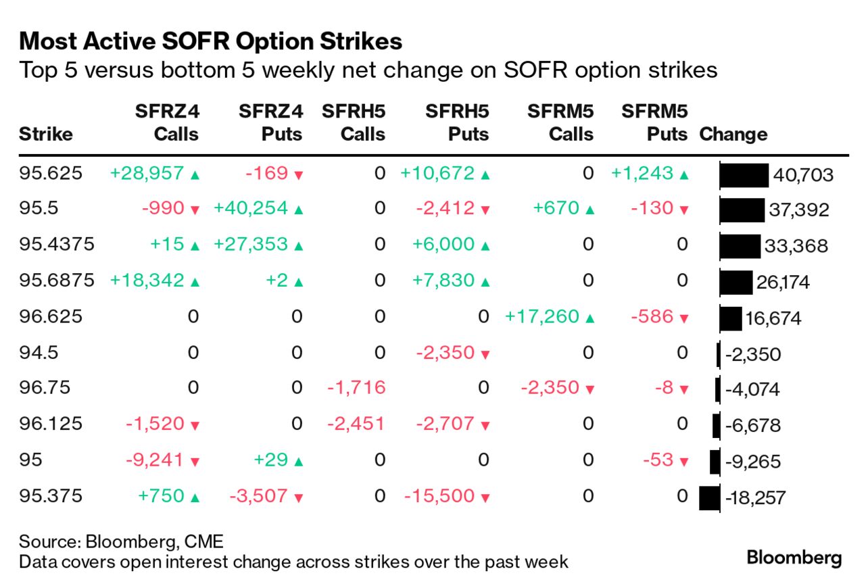Select the SFRM5 Calls column header
The width and height of the screenshot is (868, 588).
(560, 122)
